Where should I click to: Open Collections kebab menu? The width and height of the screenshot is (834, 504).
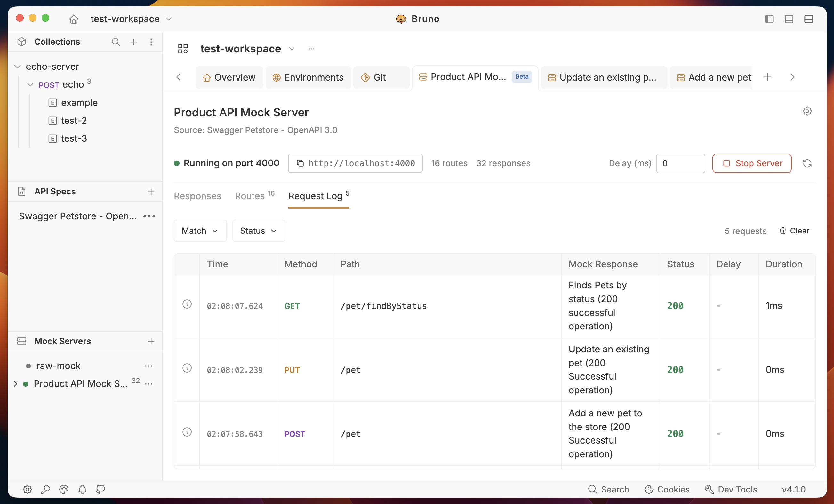tap(151, 42)
